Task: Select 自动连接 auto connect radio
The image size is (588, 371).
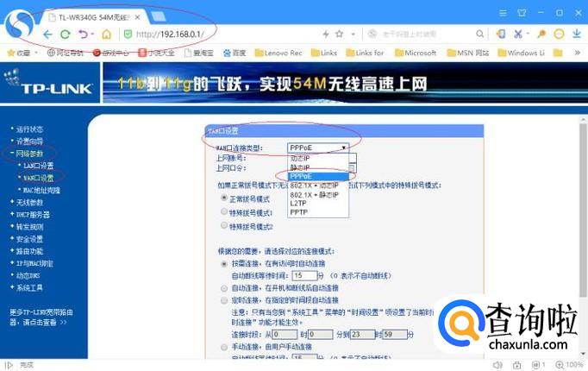Action: coord(224,288)
